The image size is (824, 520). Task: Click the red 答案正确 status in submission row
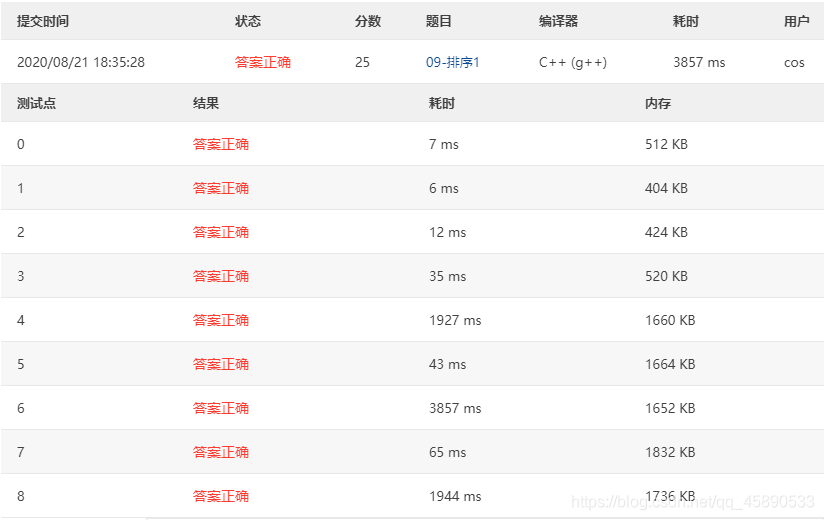[263, 63]
